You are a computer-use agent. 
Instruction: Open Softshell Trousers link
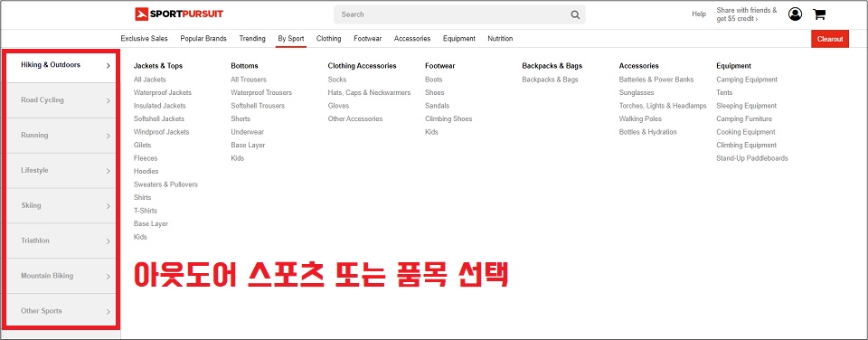258,106
